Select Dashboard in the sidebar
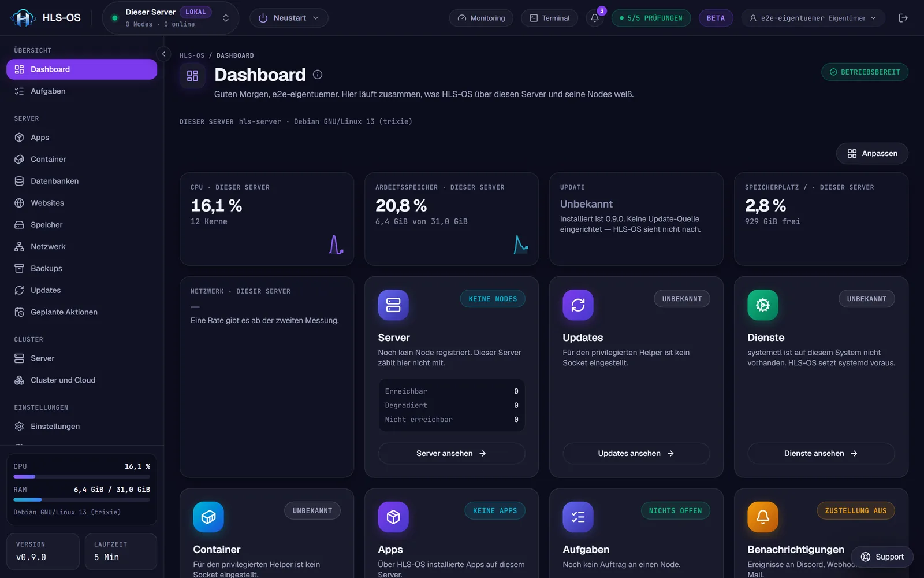The height and width of the screenshot is (578, 924). pos(81,69)
